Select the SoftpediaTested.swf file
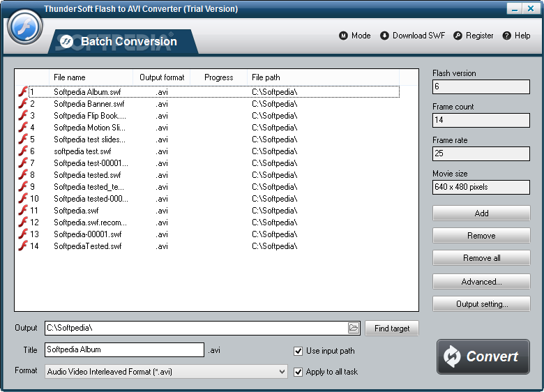The image size is (544, 392). [x=88, y=246]
